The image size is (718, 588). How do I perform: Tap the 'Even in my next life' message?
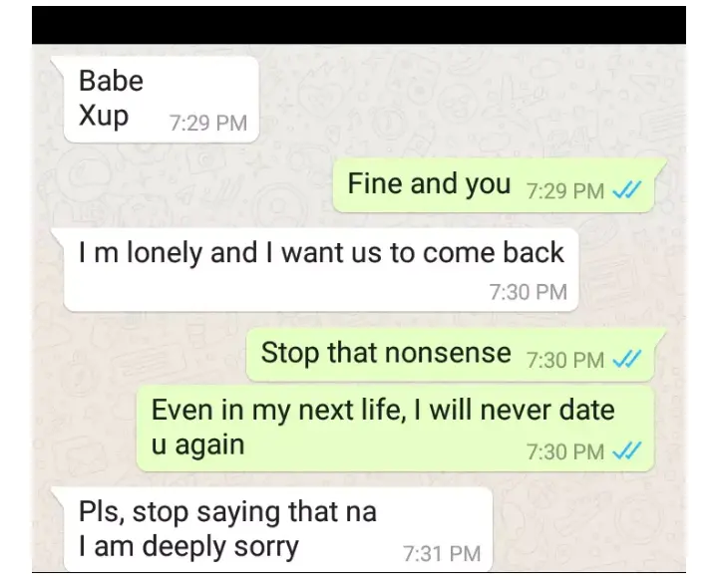click(x=396, y=429)
